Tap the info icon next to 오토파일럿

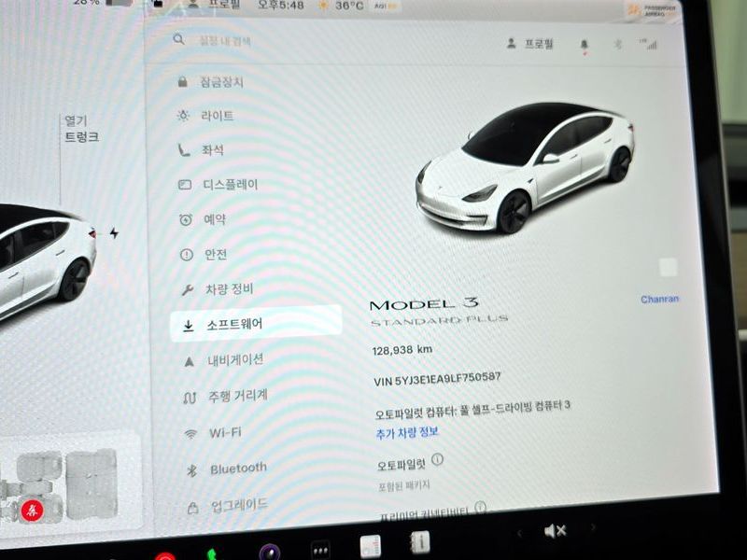tap(437, 459)
